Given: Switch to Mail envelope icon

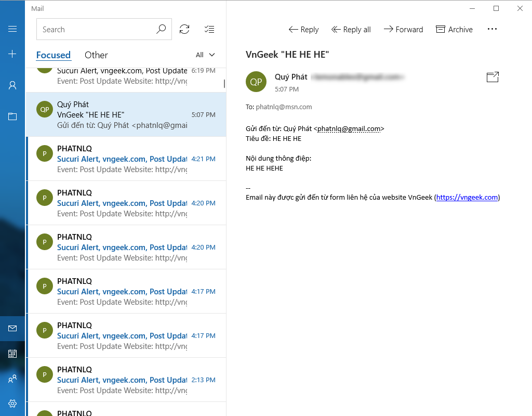Looking at the screenshot, I should [x=12, y=329].
